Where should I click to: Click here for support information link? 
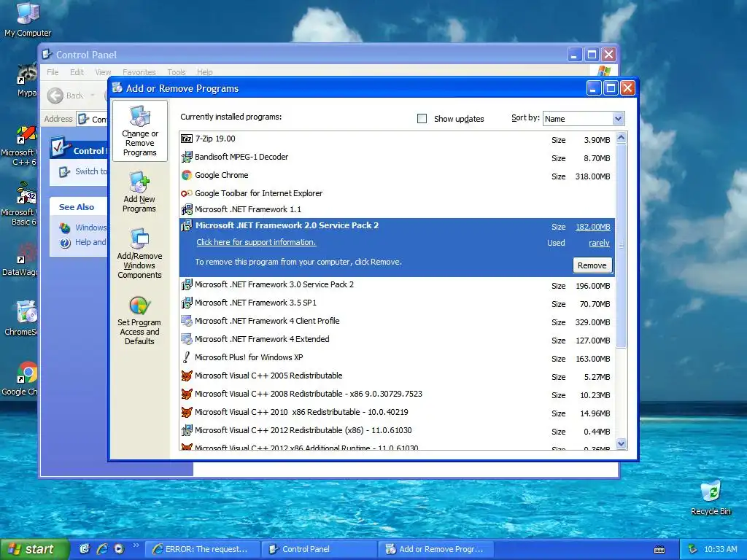(x=256, y=242)
